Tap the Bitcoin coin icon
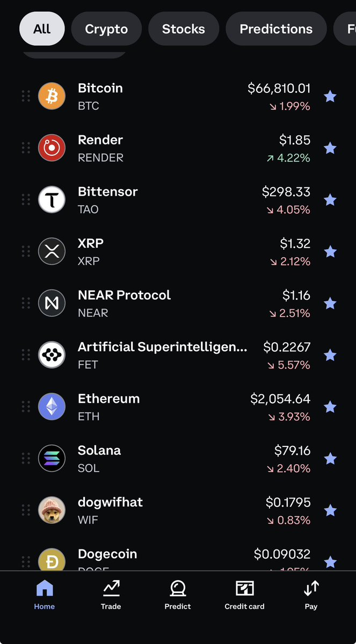 tap(52, 96)
